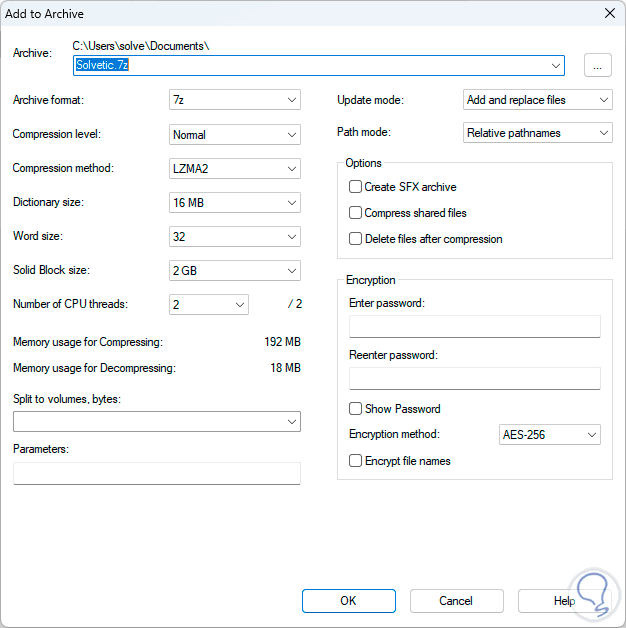Open the Update mode dropdown

(x=538, y=100)
